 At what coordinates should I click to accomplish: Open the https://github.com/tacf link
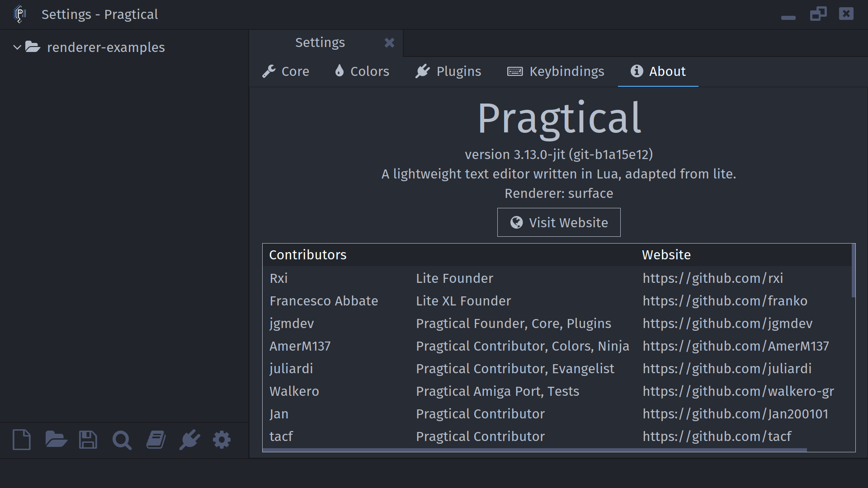click(x=717, y=436)
